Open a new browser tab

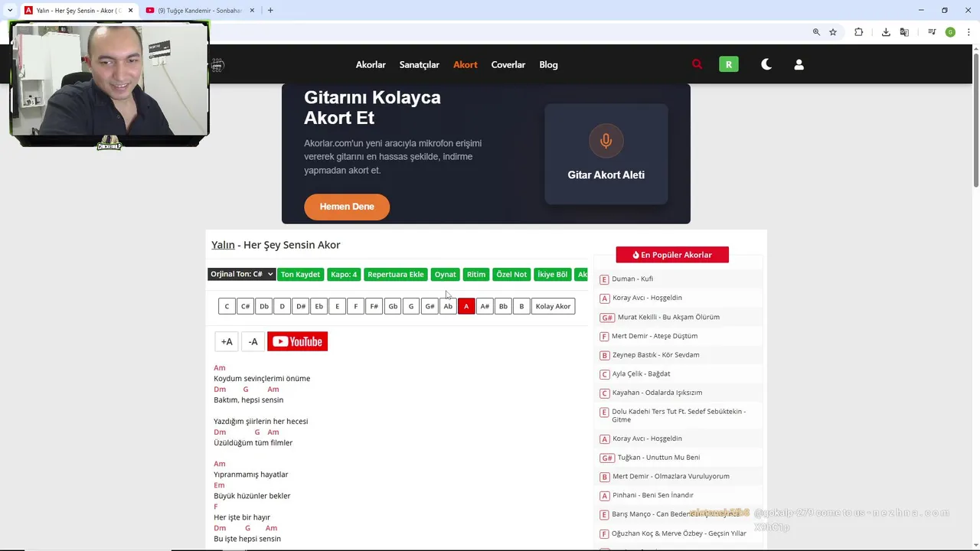(270, 10)
